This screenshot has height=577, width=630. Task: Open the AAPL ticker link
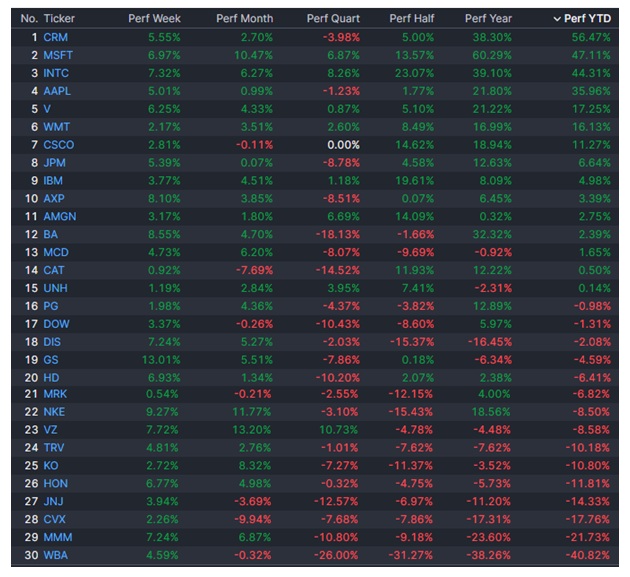click(x=57, y=91)
